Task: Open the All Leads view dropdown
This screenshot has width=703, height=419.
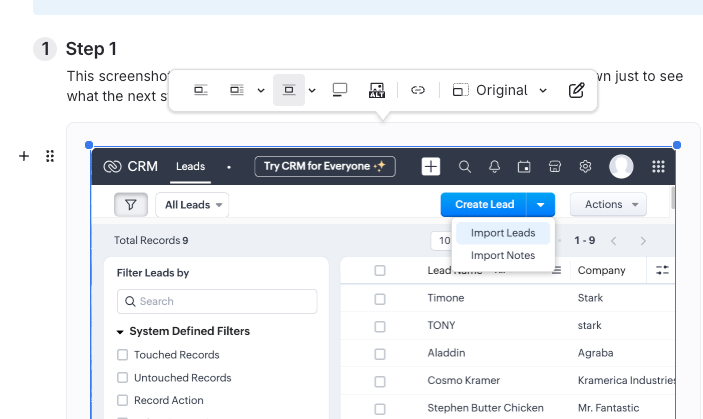Action: [193, 205]
